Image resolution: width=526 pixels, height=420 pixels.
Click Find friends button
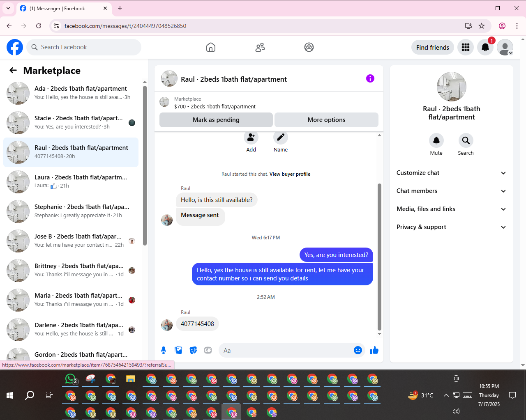click(433, 48)
